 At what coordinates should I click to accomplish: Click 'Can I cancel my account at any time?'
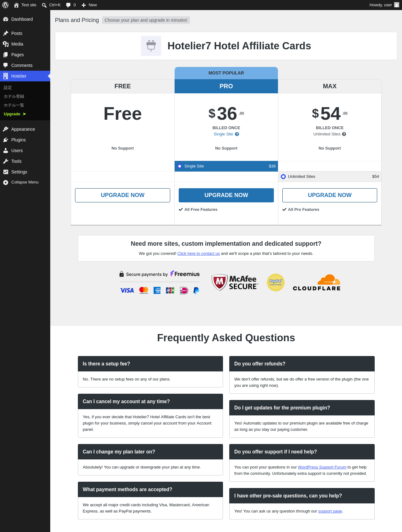pyautogui.click(x=150, y=402)
